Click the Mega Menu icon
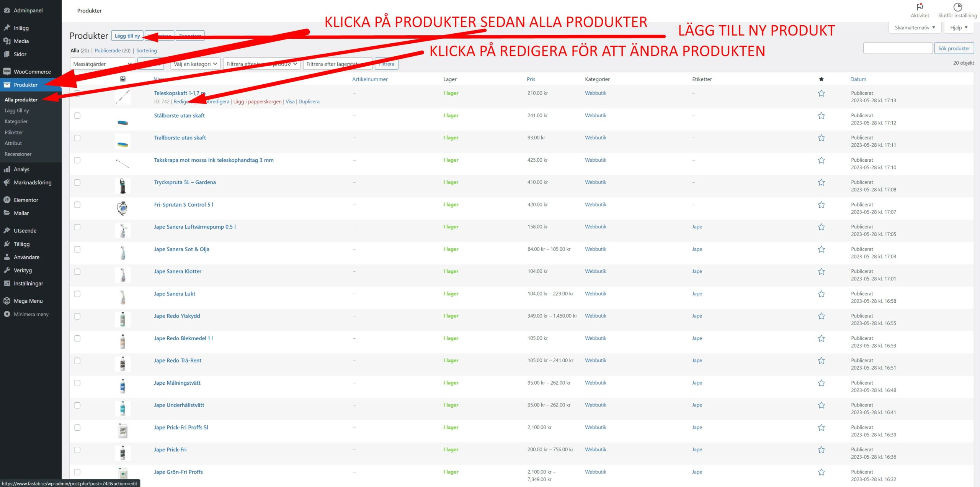The height and width of the screenshot is (487, 980). pyautogui.click(x=7, y=301)
